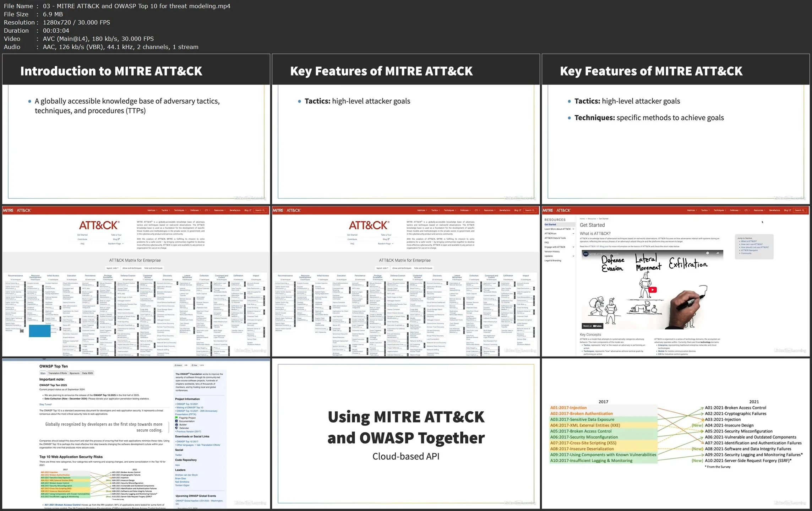Select Translation Efforts tab on OWASP page
The width and height of the screenshot is (812, 511).
(x=58, y=373)
